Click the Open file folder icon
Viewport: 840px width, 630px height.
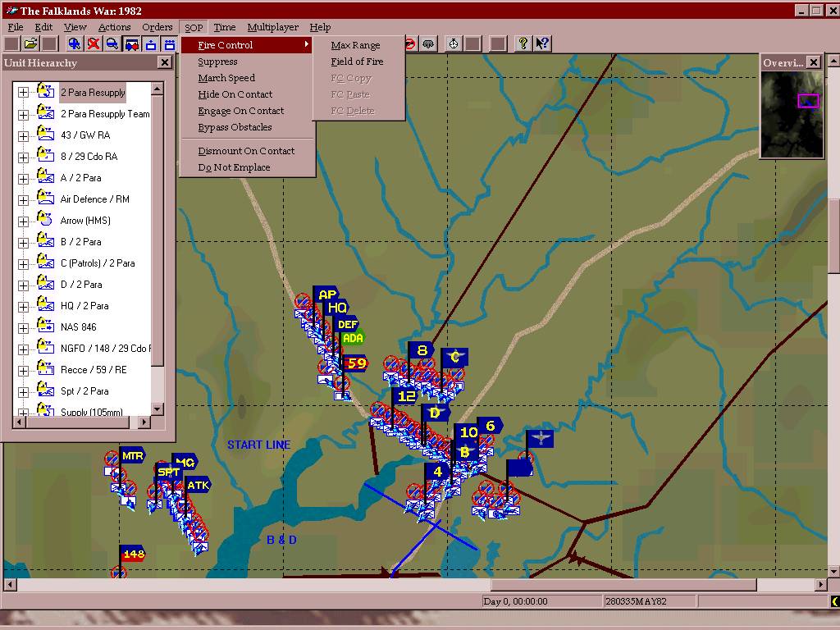pos(31,43)
